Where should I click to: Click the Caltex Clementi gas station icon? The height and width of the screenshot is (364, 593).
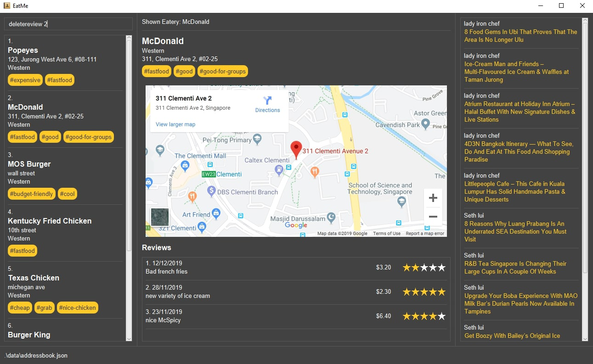click(279, 170)
